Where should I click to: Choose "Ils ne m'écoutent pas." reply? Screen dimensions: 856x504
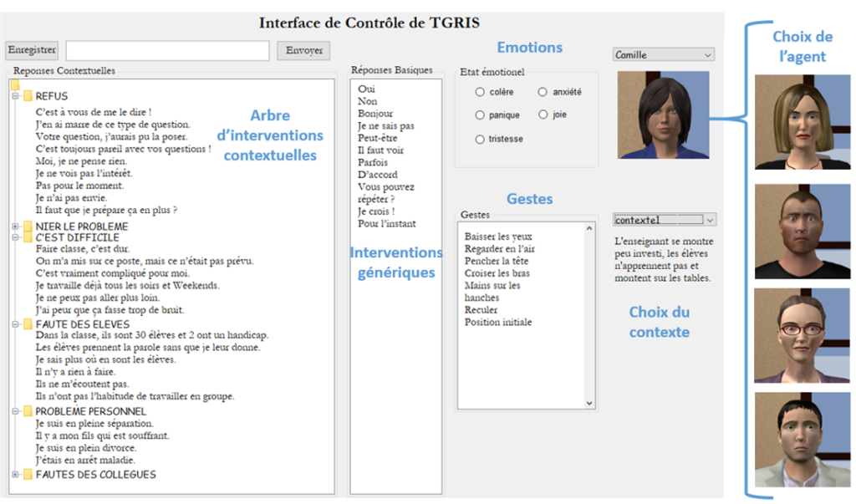pos(83,384)
